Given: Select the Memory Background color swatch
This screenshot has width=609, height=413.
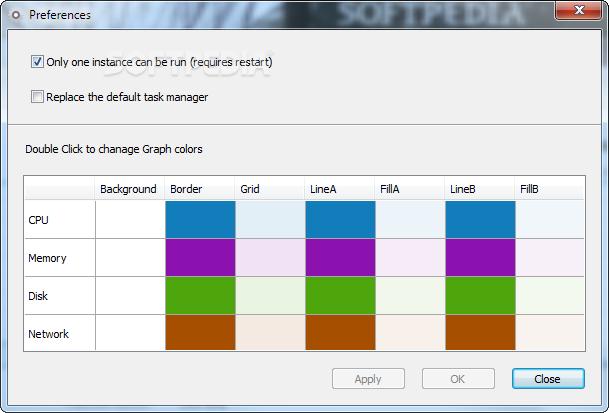Looking at the screenshot, I should pyautogui.click(x=130, y=258).
